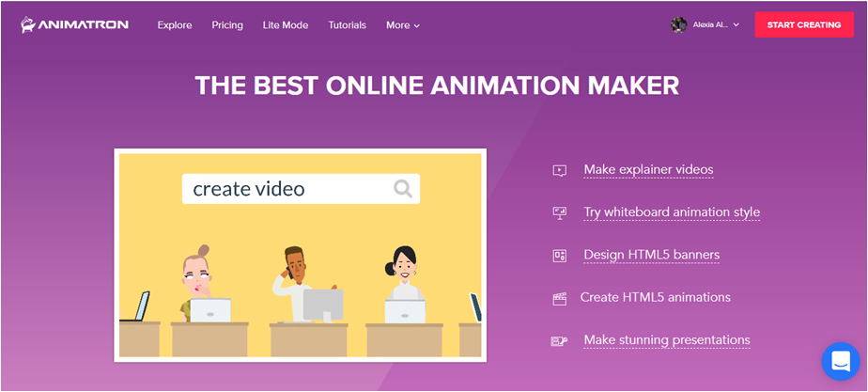Viewport: 868px width, 392px height.
Task: Click the START CREATING button
Action: pos(804,25)
